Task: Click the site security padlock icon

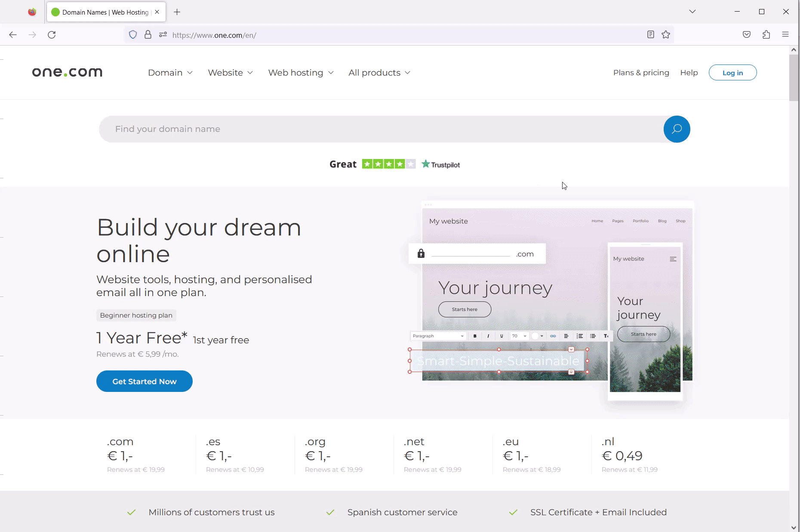Action: pos(148,35)
